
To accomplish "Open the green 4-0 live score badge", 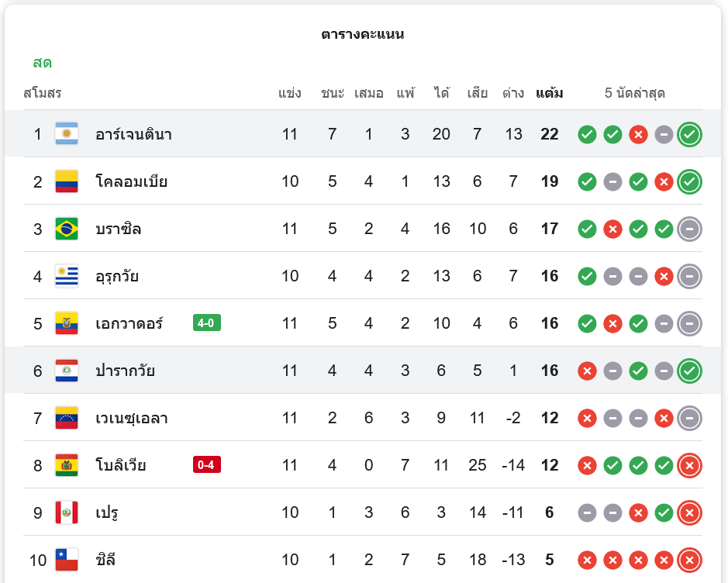I will coord(207,323).
